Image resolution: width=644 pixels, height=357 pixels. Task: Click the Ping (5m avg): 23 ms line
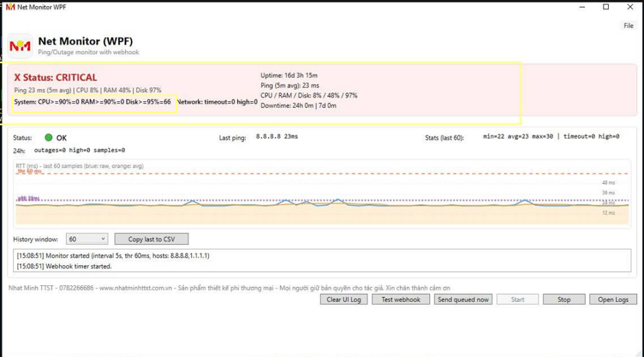(x=289, y=86)
